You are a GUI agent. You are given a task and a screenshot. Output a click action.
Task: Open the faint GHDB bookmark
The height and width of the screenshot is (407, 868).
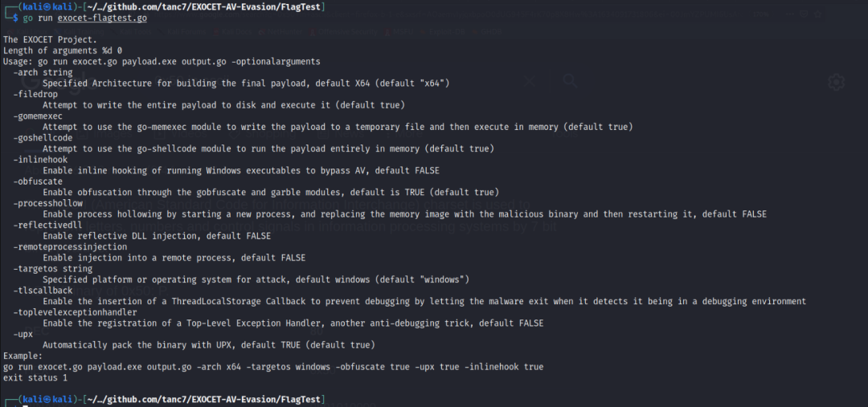point(491,31)
